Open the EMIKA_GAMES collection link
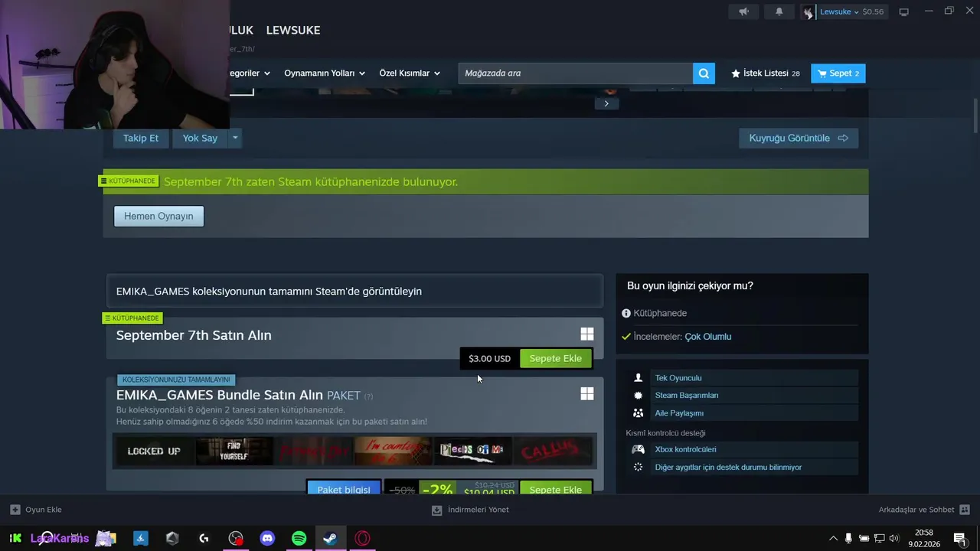The height and width of the screenshot is (551, 980). 354,291
